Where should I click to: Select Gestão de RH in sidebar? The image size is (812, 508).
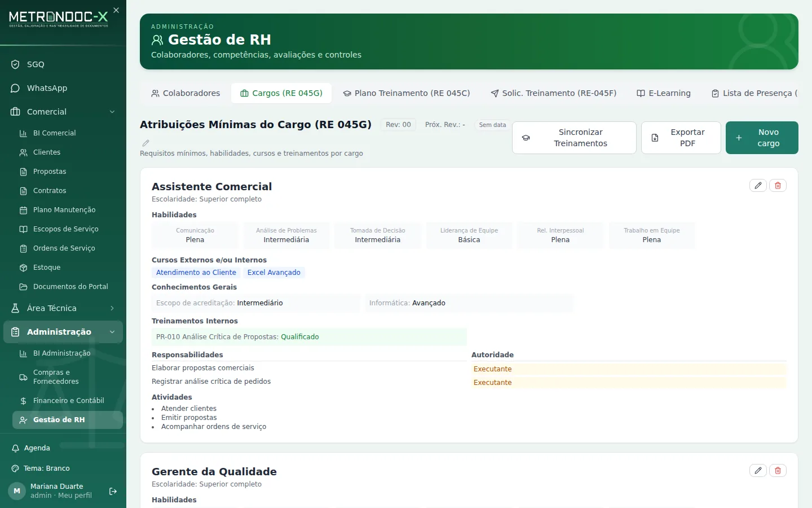coord(68,420)
